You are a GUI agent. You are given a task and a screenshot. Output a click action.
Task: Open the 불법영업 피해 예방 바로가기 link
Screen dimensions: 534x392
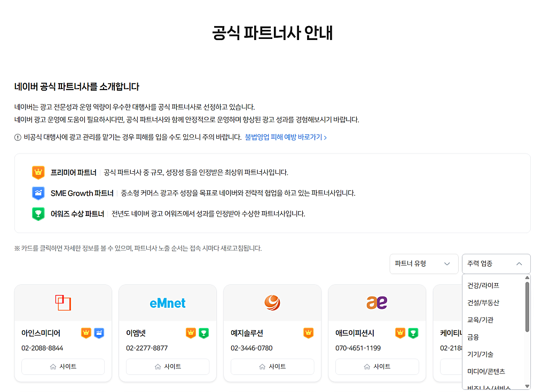286,137
